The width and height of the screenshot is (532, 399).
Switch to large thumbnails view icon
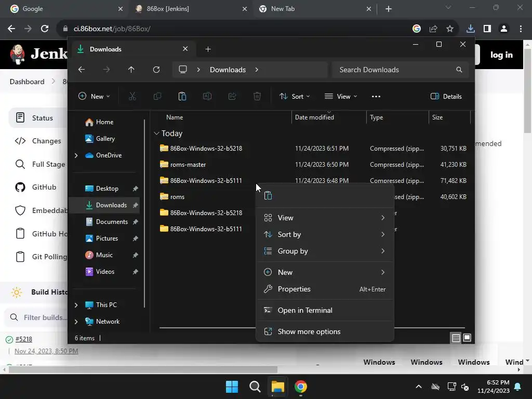(467, 338)
